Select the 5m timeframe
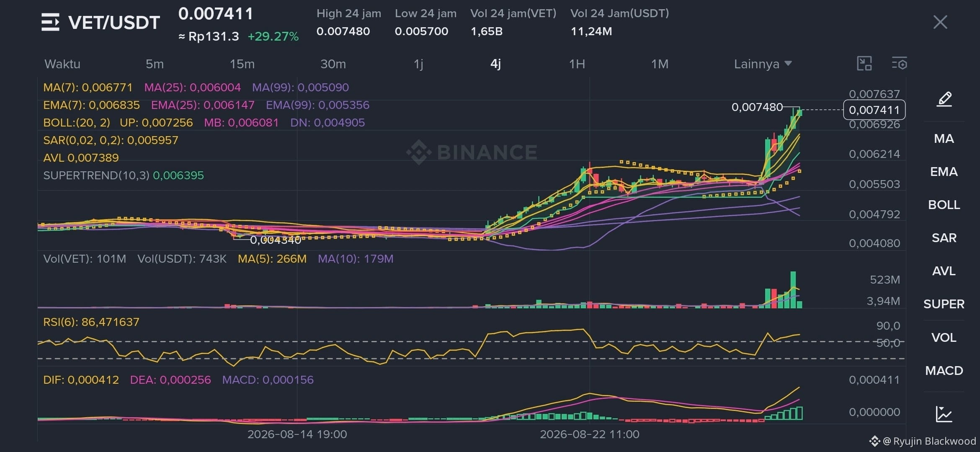Viewport: 980px width, 452px height. [x=155, y=64]
